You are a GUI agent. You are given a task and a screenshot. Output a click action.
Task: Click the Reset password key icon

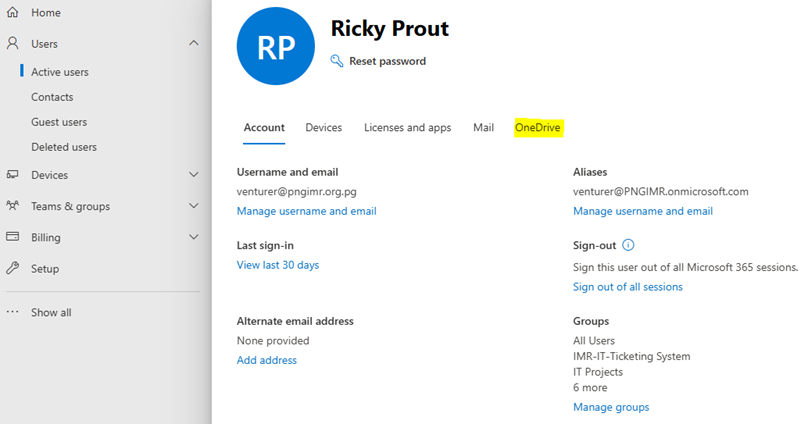tap(337, 61)
